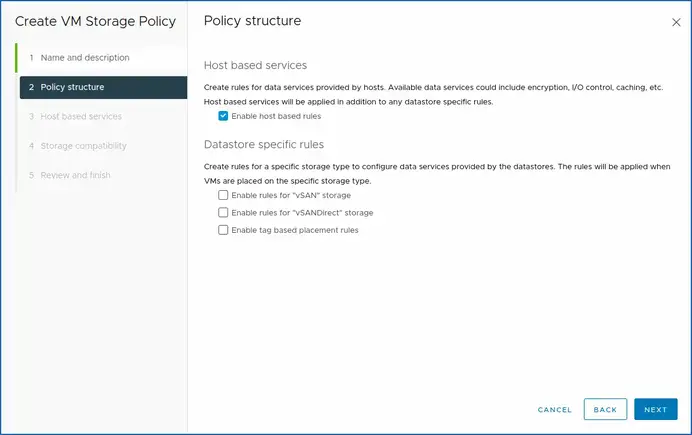Enable rules for "vSANDirect" storage
Viewport: 692px width, 435px height.
click(x=223, y=212)
